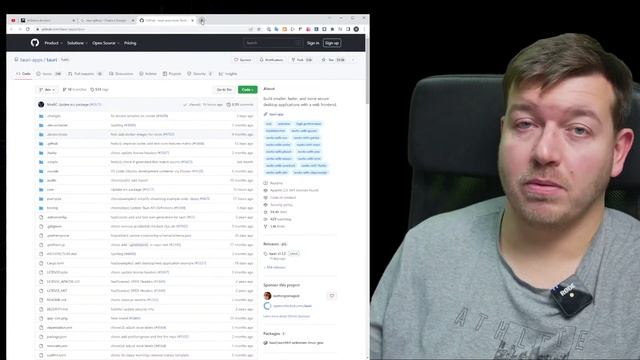This screenshot has height=360, width=640.
Task: Open the renovate.json file
Action: 58,346
